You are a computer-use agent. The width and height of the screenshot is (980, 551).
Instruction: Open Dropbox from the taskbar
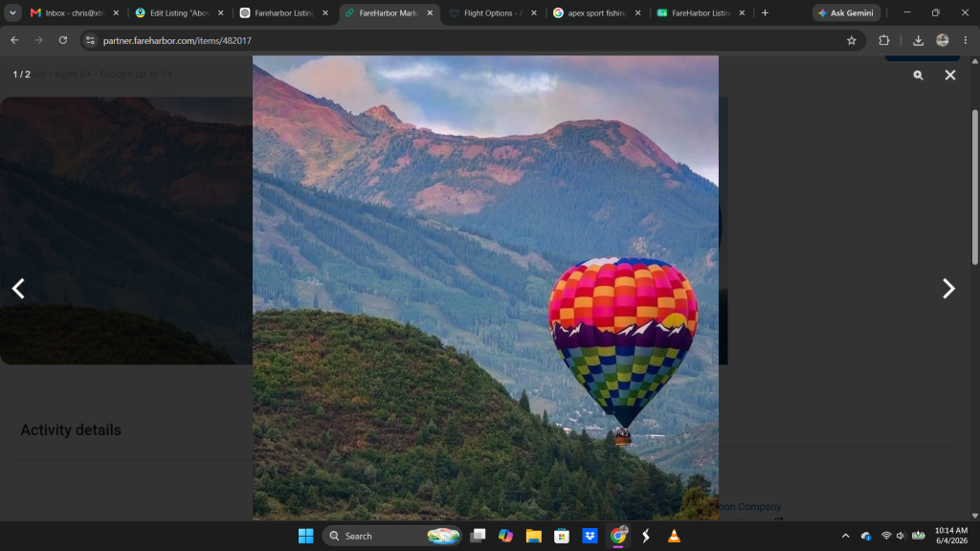(x=590, y=536)
